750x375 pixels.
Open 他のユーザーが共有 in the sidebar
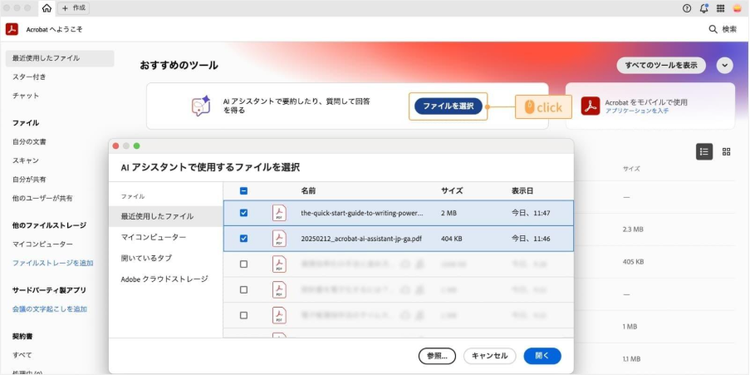coord(43,198)
